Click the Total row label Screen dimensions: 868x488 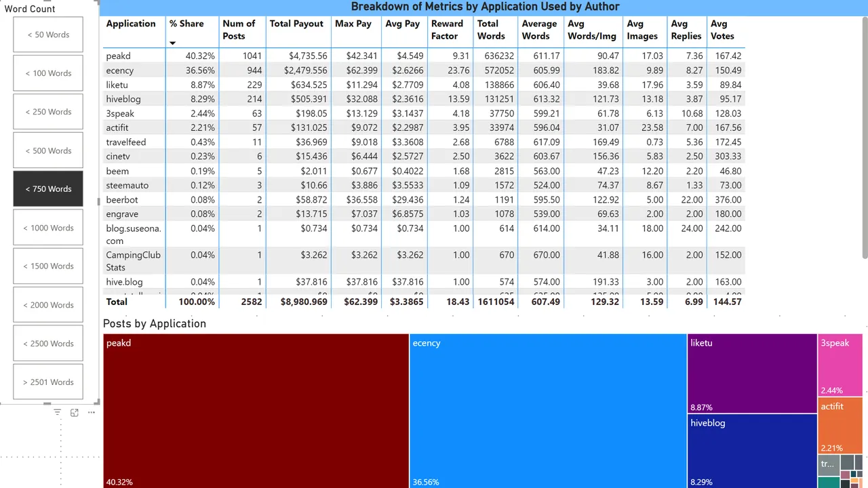(x=117, y=302)
